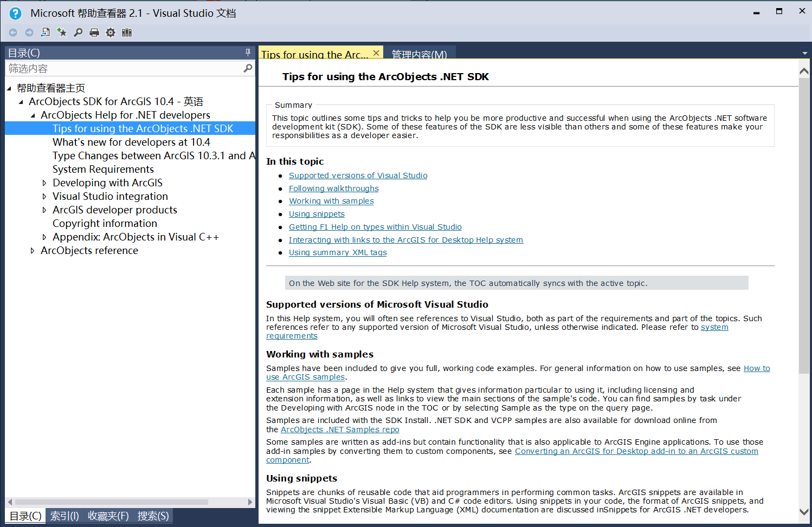Click the scroll down arrow in content pane
Viewport: 812px width, 527px height.
[x=804, y=511]
